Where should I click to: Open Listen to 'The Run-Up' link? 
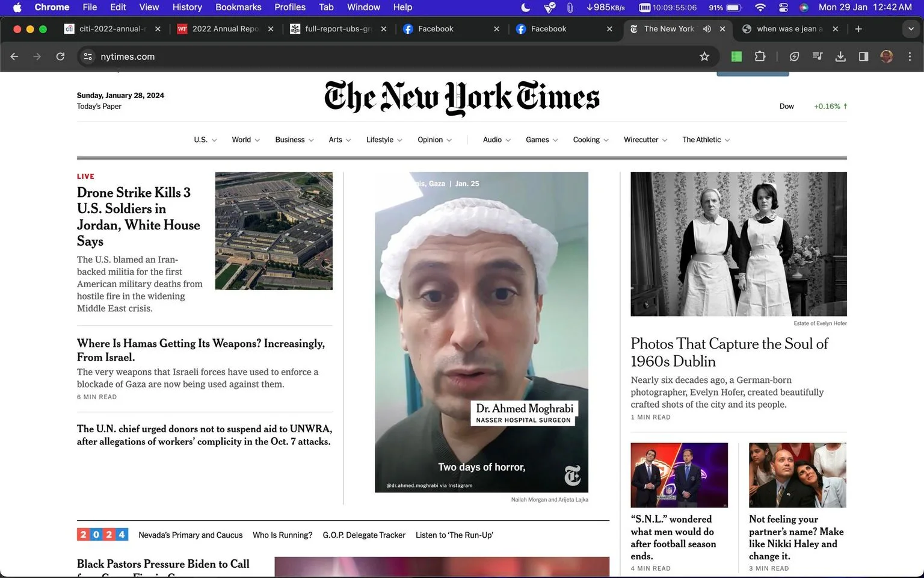tap(454, 535)
